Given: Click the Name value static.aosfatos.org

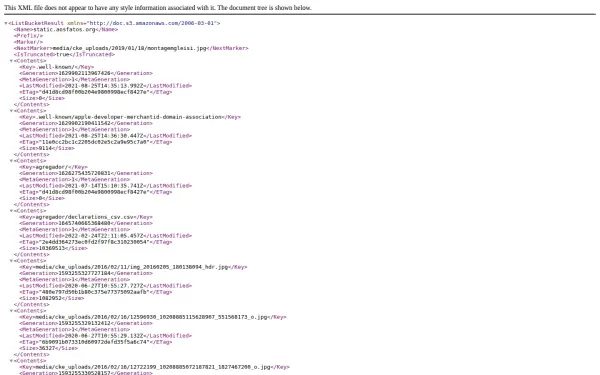Looking at the screenshot, I should [x=64, y=29].
